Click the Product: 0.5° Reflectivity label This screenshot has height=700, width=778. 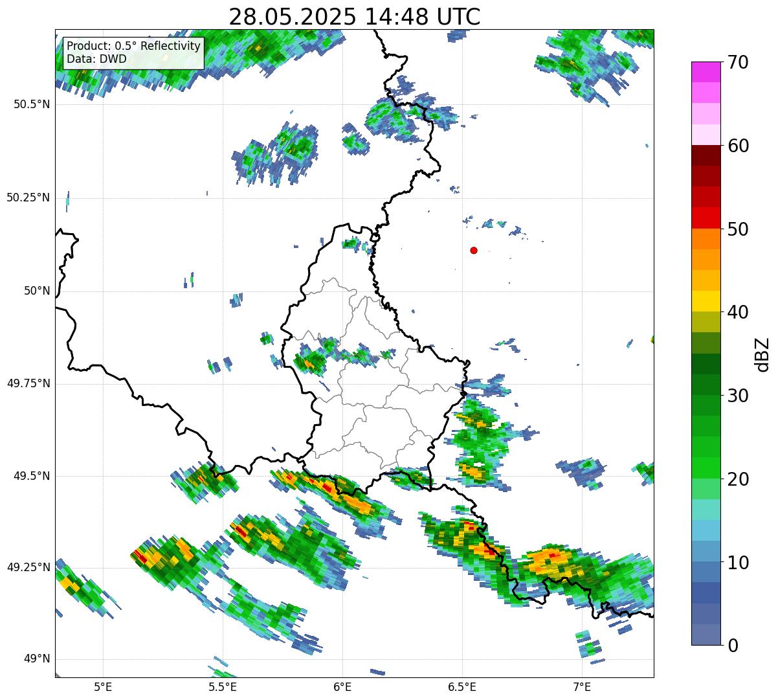[134, 47]
